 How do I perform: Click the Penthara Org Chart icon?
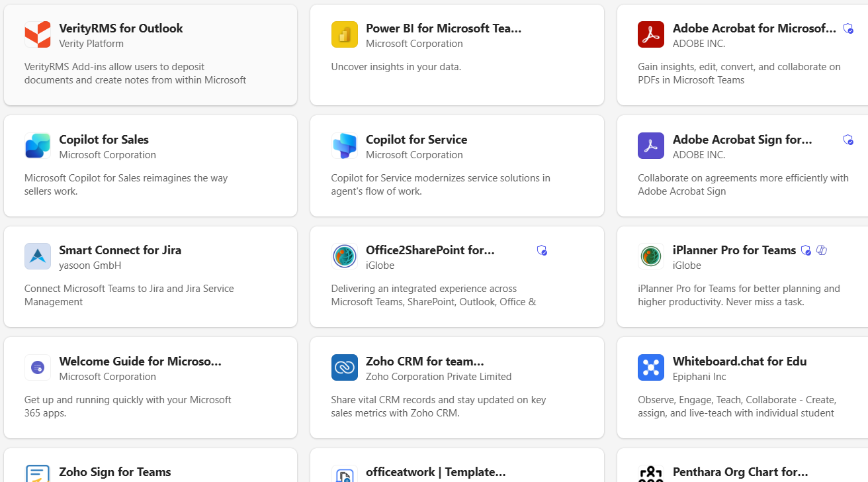(651, 473)
